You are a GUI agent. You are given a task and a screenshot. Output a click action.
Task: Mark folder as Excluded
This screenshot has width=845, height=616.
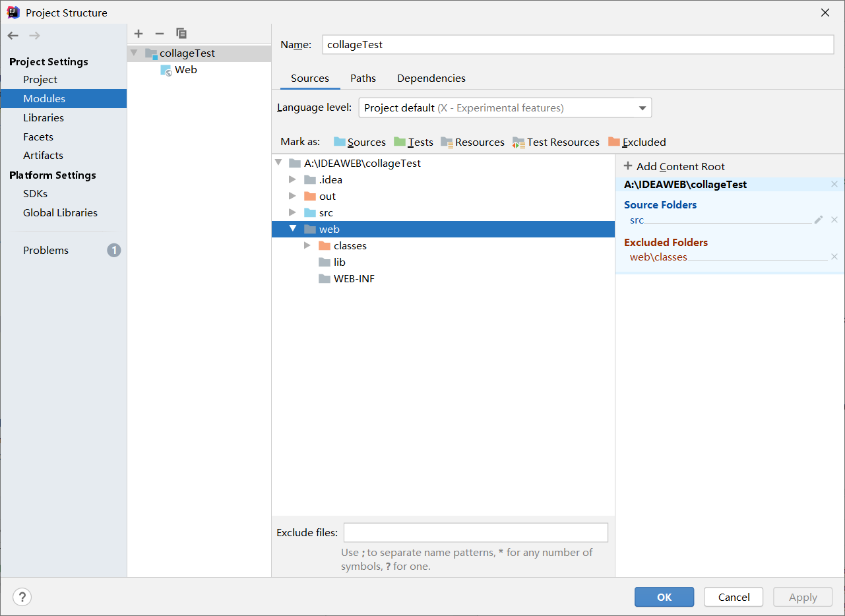click(637, 142)
